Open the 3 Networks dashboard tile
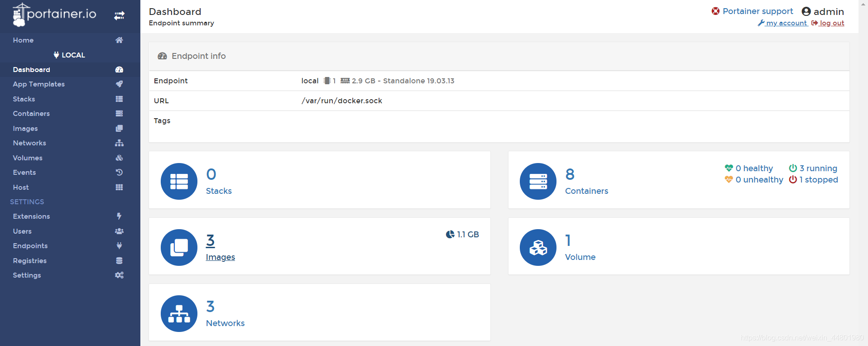 point(320,312)
